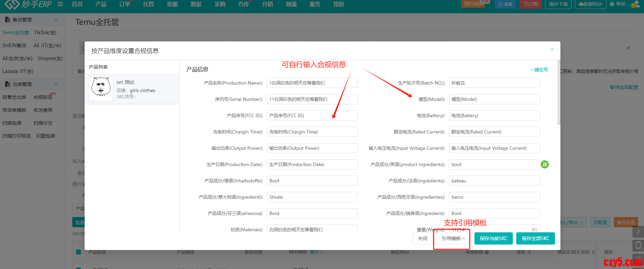Click the 序列号(Serial Number) input field
This screenshot has width=644, height=269.
[312, 99]
